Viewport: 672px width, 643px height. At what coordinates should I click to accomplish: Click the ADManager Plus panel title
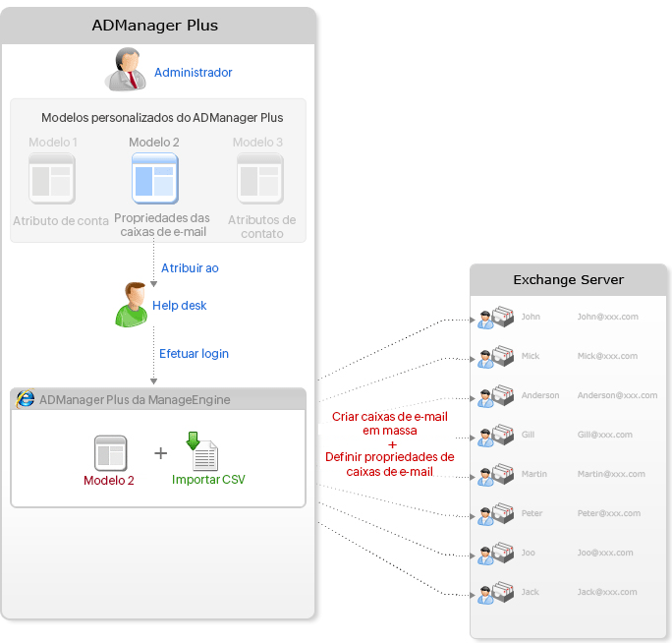154,26
